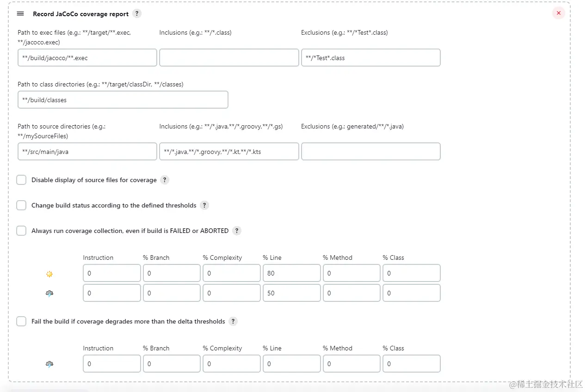Click the sunny % Branch threshold field

click(172, 273)
